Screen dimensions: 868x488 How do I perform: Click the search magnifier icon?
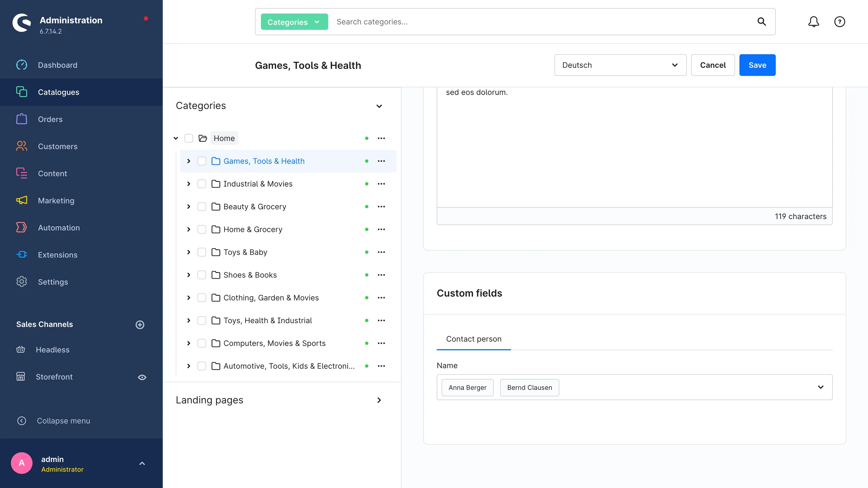pyautogui.click(x=761, y=22)
